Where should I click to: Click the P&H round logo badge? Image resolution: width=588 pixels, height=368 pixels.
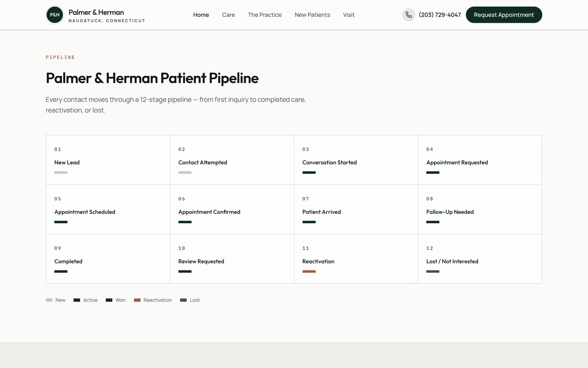pos(55,15)
